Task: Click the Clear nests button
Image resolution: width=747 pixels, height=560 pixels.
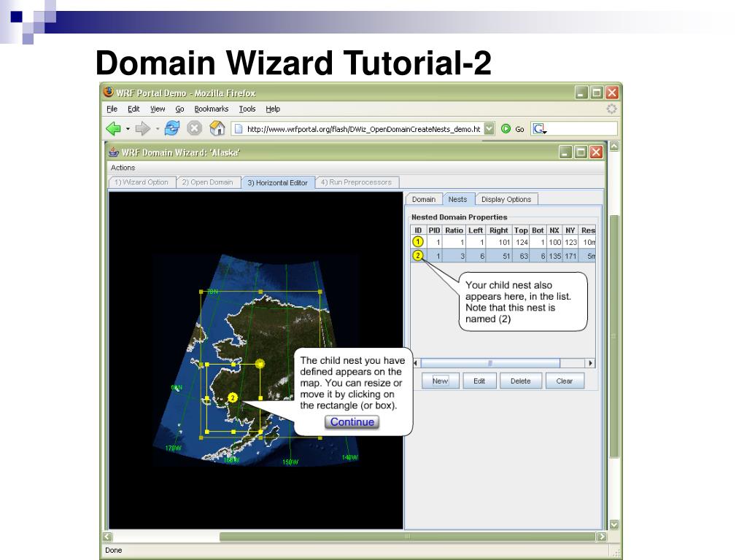Action: coord(565,381)
